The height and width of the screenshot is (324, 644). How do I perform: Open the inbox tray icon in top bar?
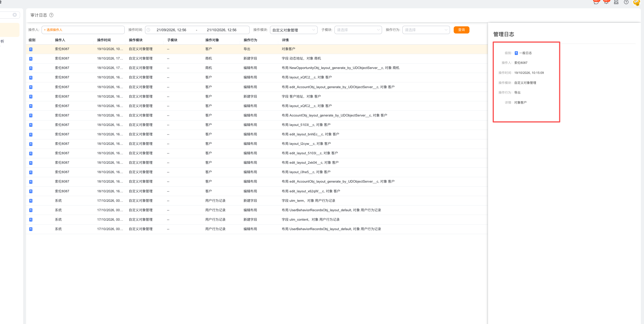click(x=616, y=2)
